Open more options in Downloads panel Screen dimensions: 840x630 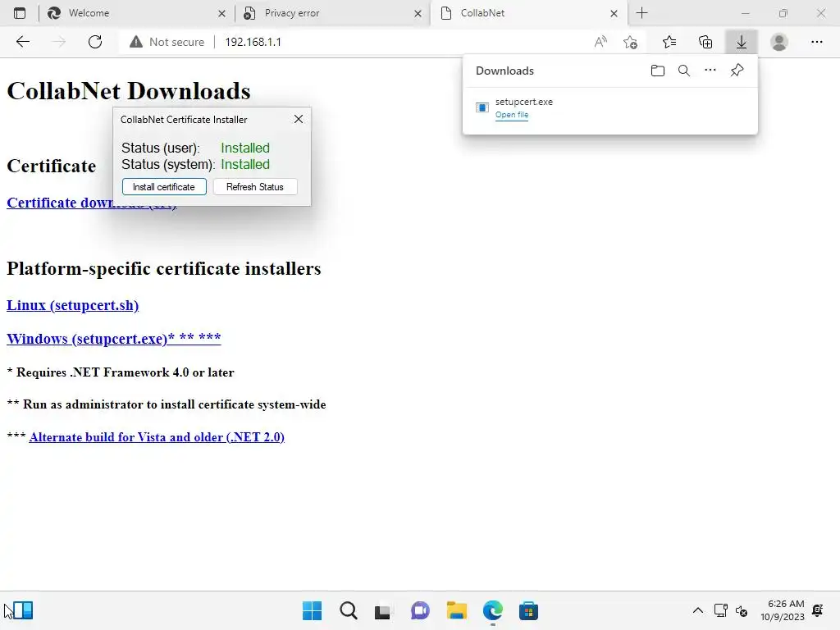pos(710,71)
